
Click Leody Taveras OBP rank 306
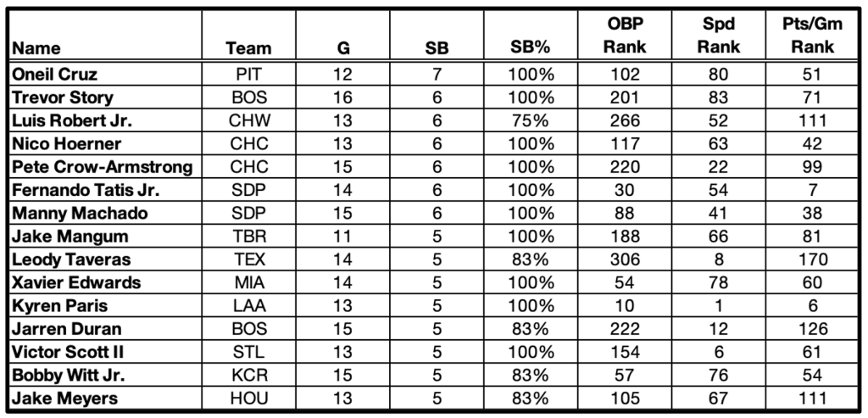pyautogui.click(x=625, y=259)
